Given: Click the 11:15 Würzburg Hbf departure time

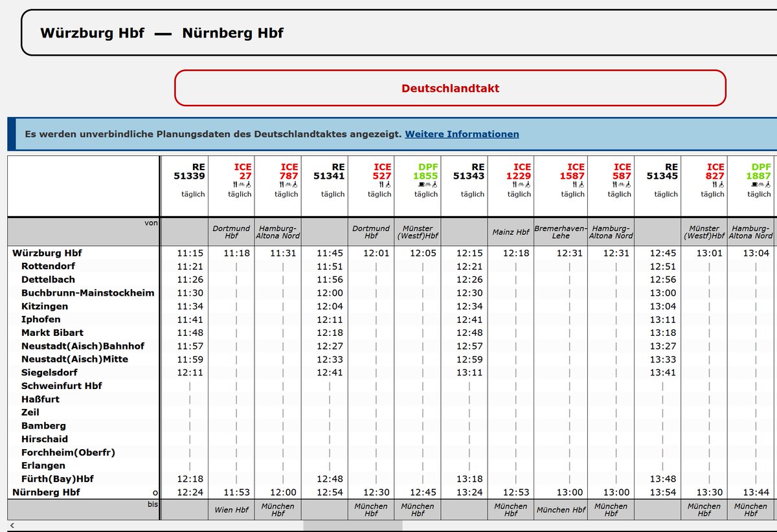Looking at the screenshot, I should coord(190,253).
